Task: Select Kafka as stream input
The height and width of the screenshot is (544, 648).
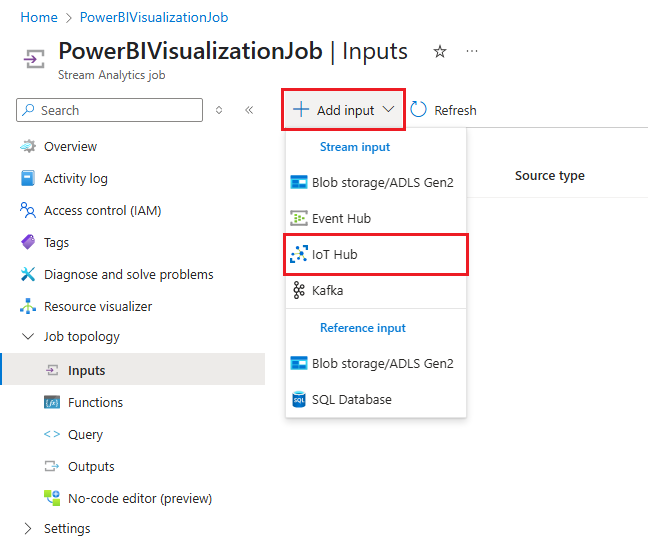Action: [x=327, y=291]
